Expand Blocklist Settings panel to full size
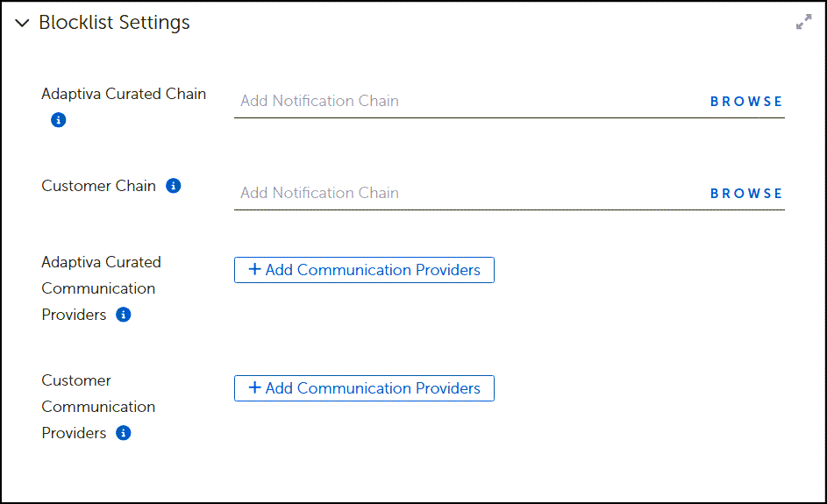Screen dimensions: 827x504 (x=804, y=22)
